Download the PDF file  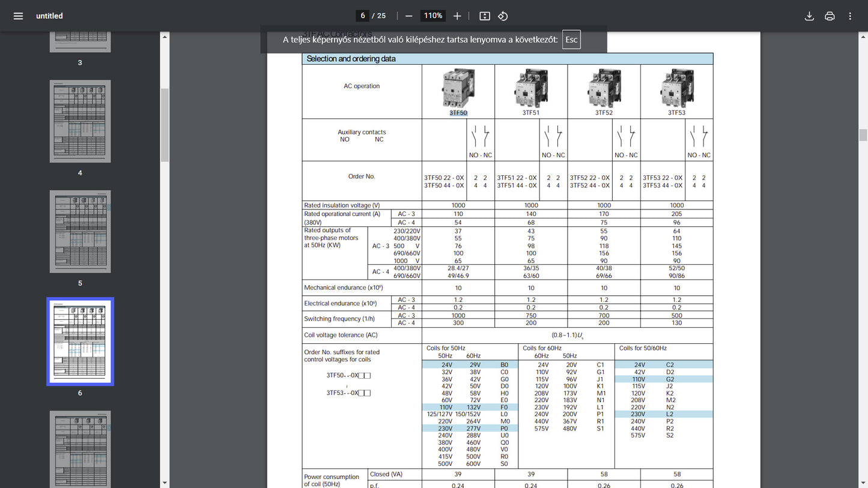pos(809,16)
